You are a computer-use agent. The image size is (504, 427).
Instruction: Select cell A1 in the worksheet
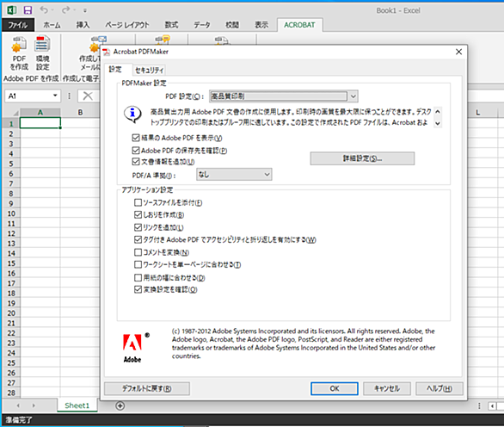point(40,123)
